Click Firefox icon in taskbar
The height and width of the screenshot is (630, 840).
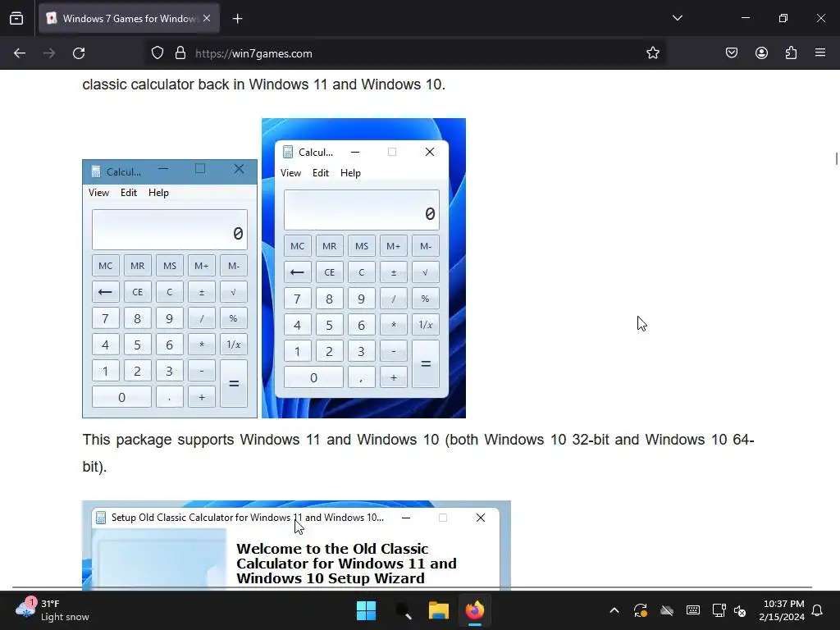coord(475,610)
